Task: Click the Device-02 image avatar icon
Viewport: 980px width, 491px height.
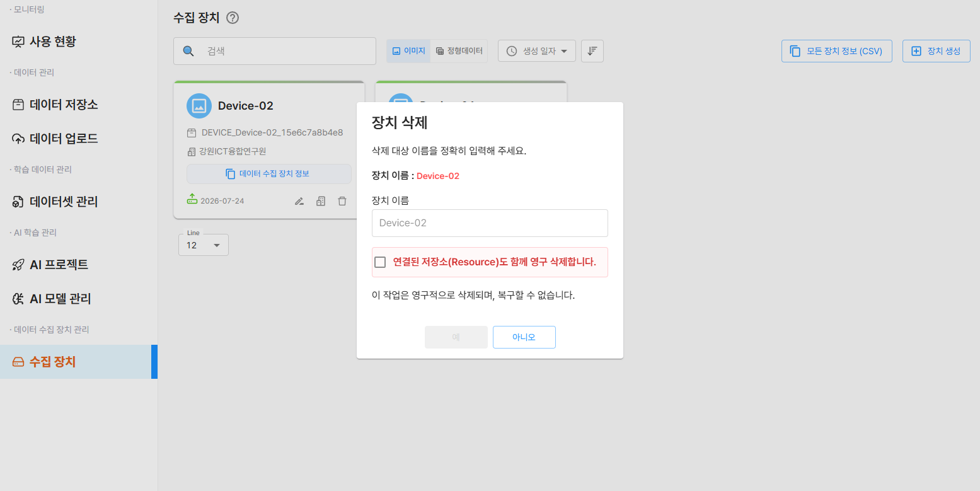Action: pos(199,106)
